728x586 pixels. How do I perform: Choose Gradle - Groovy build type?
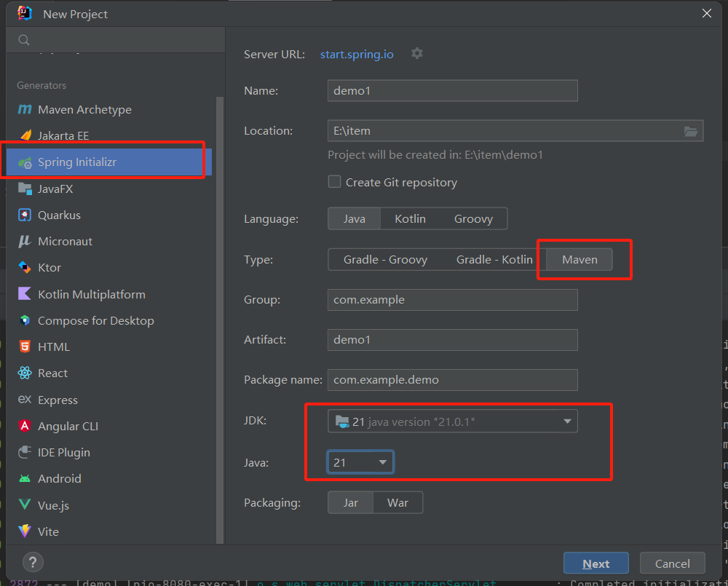coord(385,260)
